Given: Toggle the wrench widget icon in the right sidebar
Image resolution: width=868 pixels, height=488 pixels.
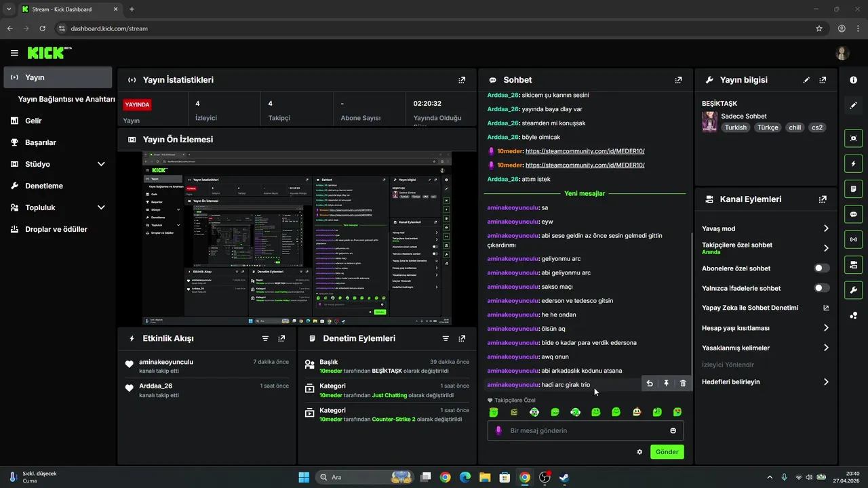Looking at the screenshot, I should tap(853, 290).
